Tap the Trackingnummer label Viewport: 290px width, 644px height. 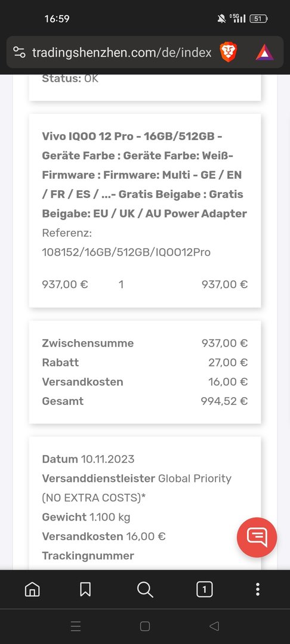[88, 556]
